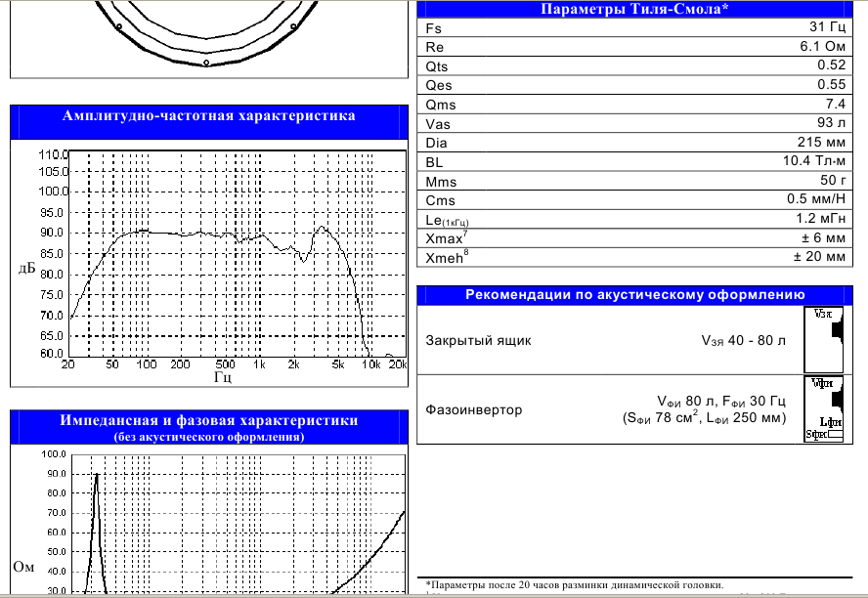This screenshot has height=598, width=868.
Task: Click the BL value 10.4 Тл·м
Action: (813, 161)
